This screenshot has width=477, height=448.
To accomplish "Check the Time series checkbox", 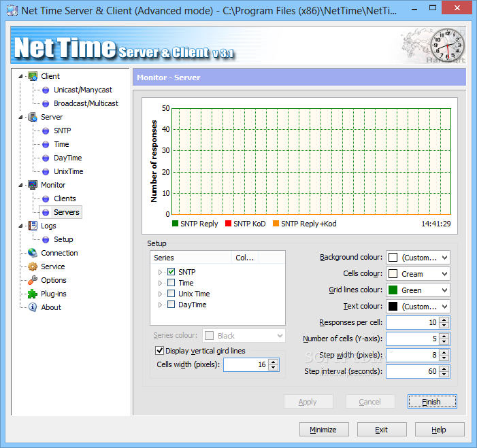I will click(171, 283).
